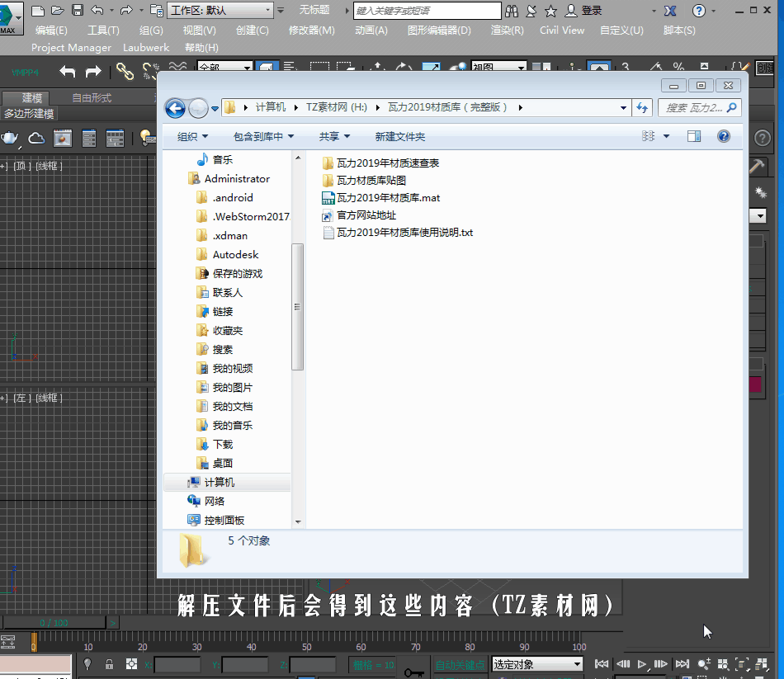The width and height of the screenshot is (784, 679).
Task: Click the 新建文件夹 button
Action: pos(400,136)
